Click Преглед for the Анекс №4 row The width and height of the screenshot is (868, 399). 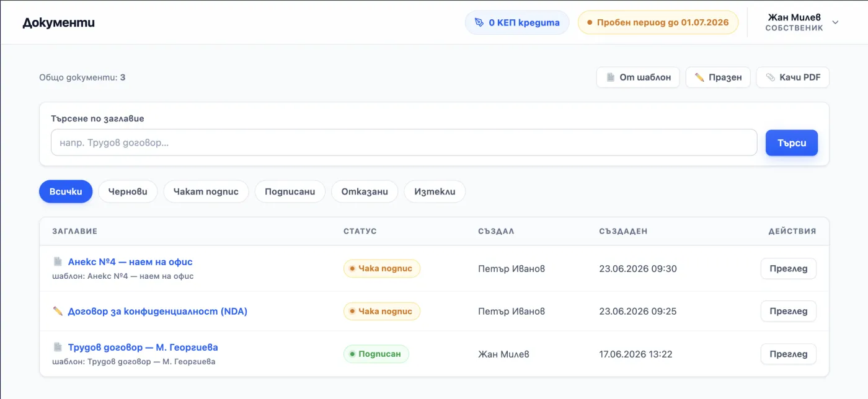pos(788,269)
